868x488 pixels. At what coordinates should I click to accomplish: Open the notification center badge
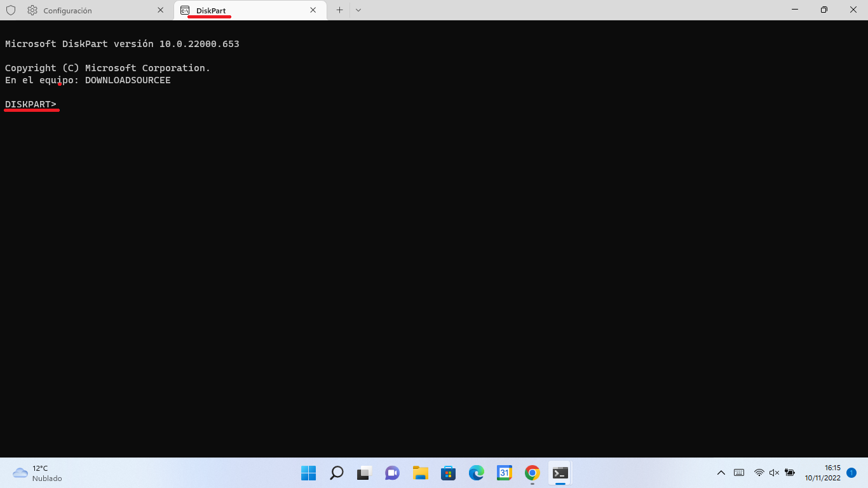point(851,473)
